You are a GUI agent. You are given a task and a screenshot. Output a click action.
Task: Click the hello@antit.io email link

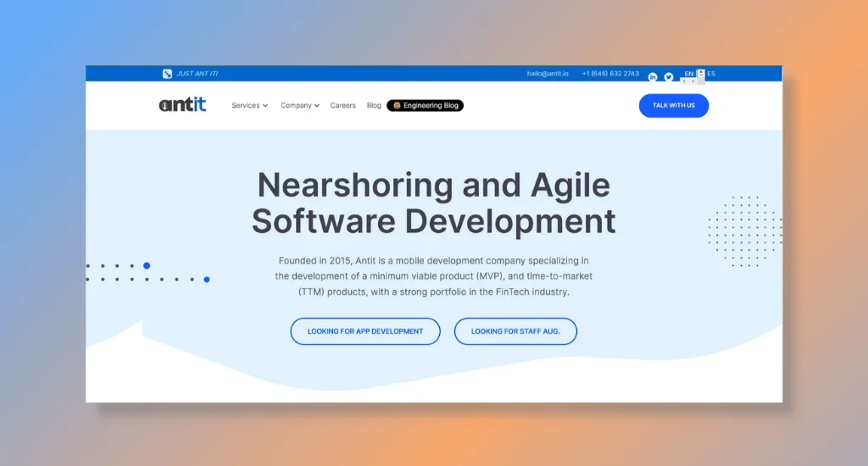click(x=547, y=74)
